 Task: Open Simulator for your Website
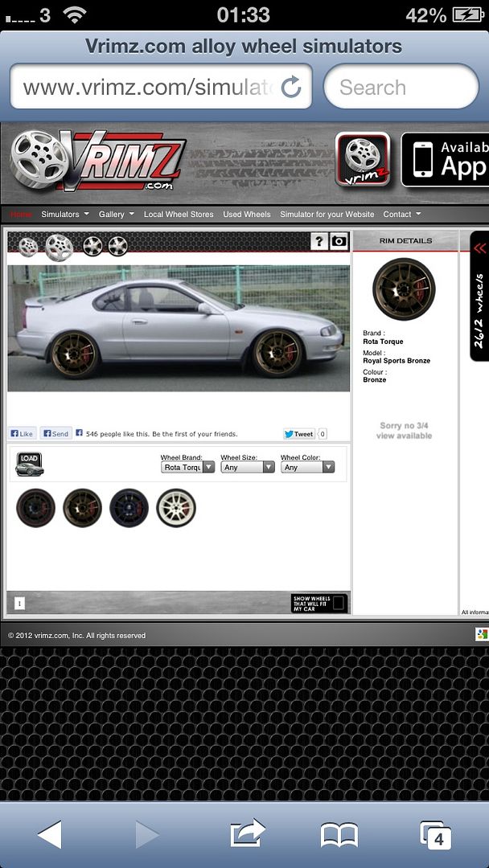tap(327, 215)
